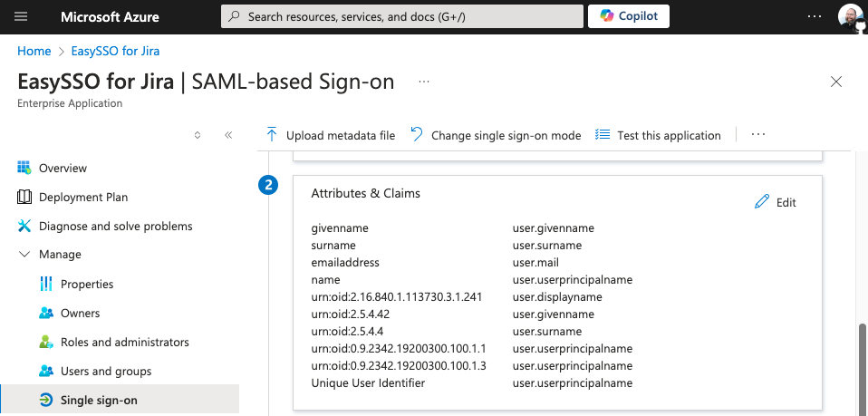
Task: Click the Owners people icon
Action: pos(46,313)
